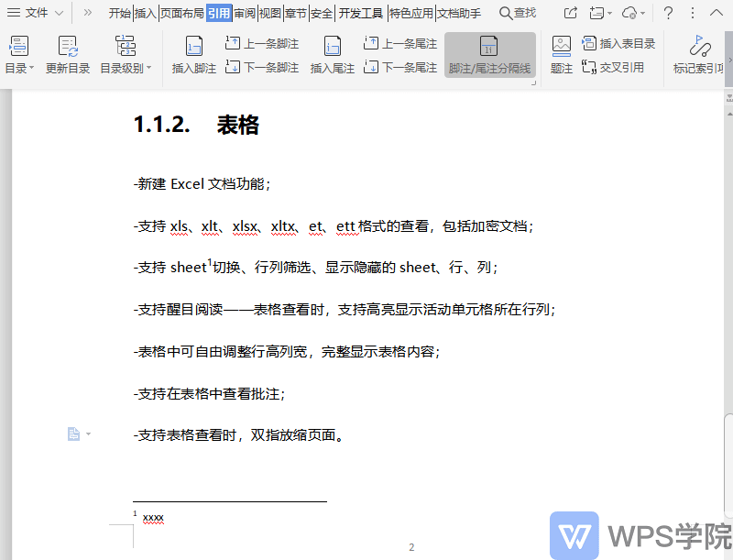Click the Mark Index Entry (标记索引项) icon
The width and height of the screenshot is (733, 560).
(x=699, y=46)
